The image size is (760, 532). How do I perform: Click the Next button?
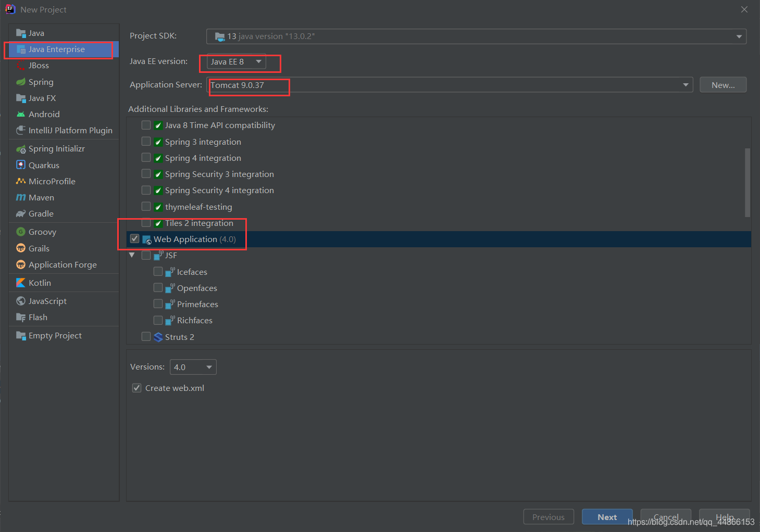[607, 517]
